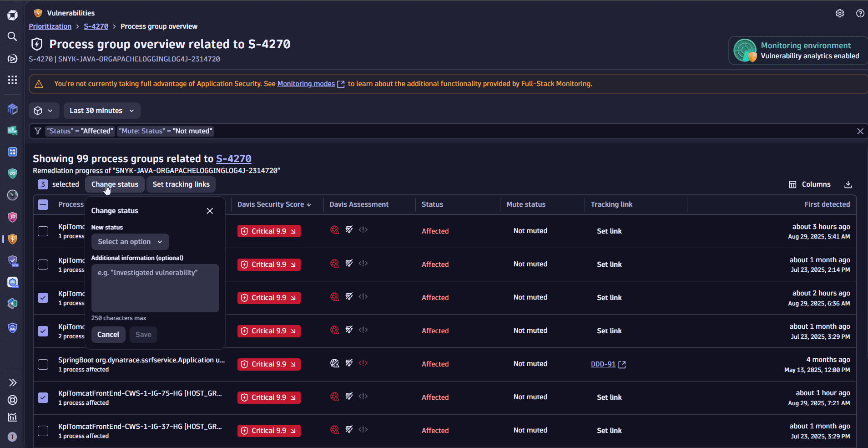Open the Dynatrace logo home icon

point(12,15)
